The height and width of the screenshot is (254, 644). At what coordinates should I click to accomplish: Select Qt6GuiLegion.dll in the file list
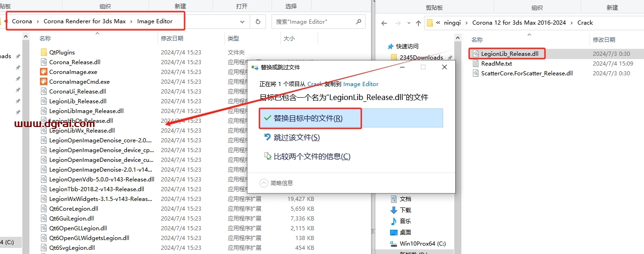[x=72, y=219]
